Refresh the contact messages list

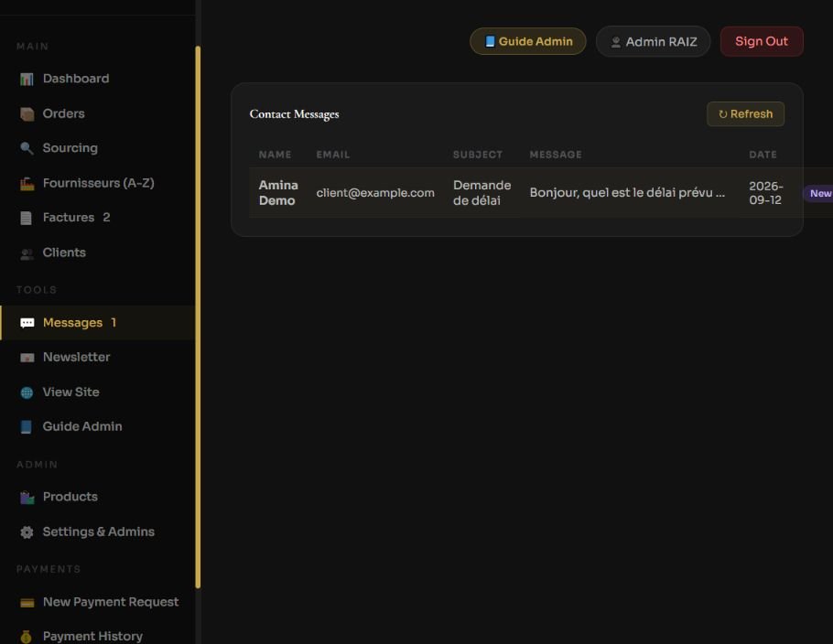pos(745,114)
